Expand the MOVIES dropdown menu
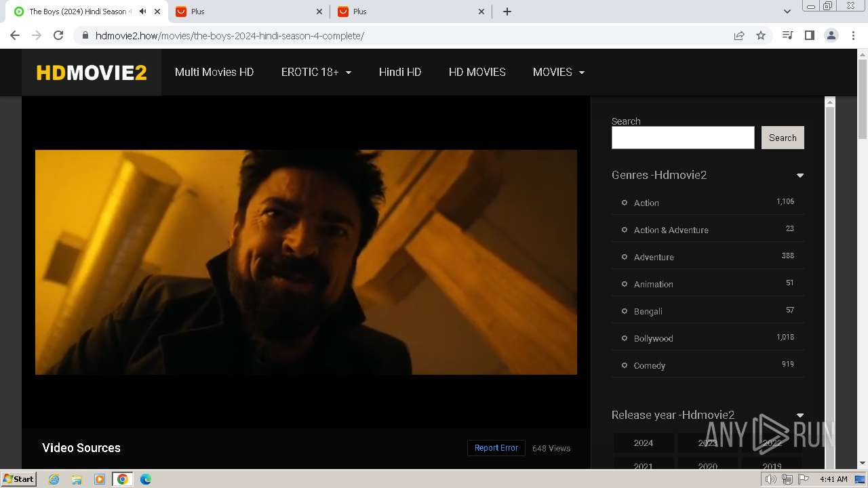The height and width of the screenshot is (488, 868). click(x=559, y=72)
